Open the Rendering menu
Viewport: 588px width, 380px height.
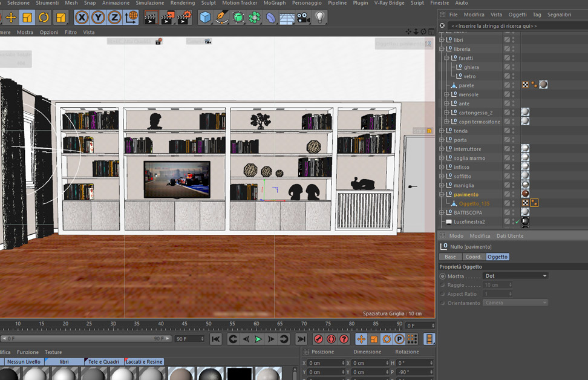click(183, 3)
